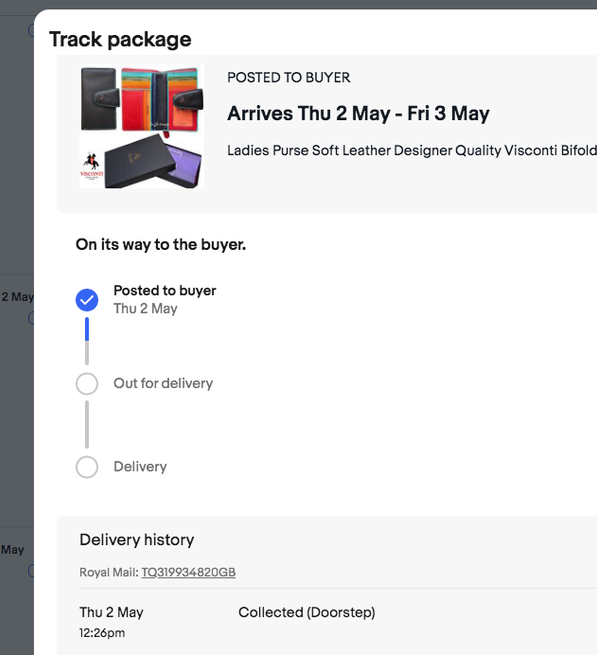Click the empty Delivery step circle
The image size is (597, 655).
[x=87, y=467]
